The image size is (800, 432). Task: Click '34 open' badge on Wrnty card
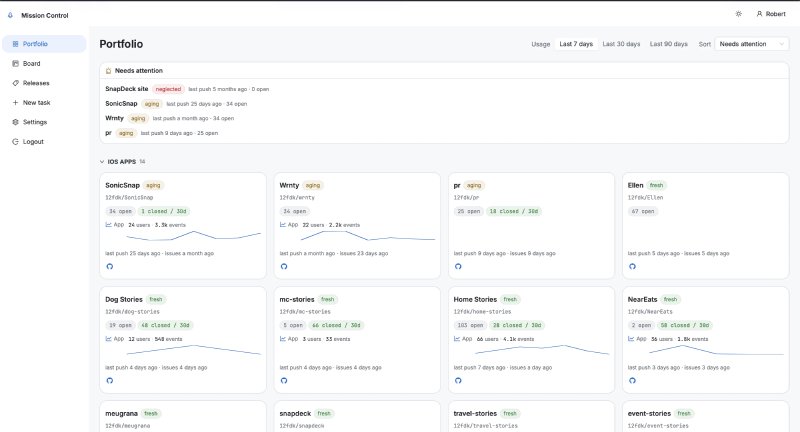[294, 211]
